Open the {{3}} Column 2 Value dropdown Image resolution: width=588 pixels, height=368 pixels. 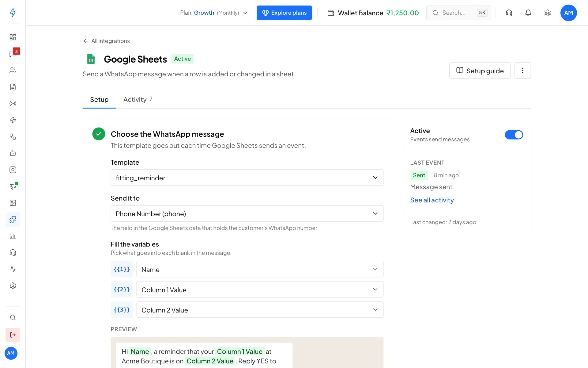(260, 310)
